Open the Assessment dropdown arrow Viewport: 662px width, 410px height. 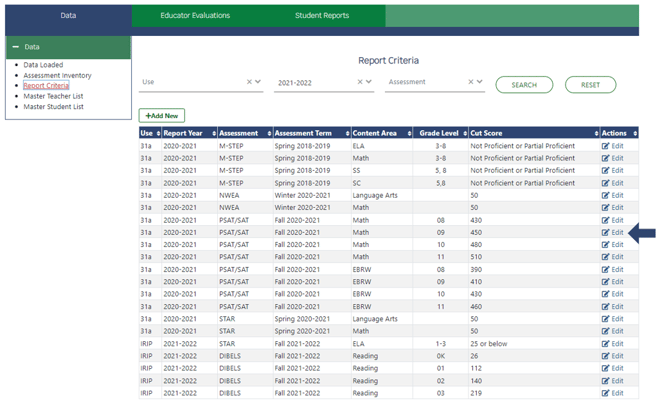[480, 82]
